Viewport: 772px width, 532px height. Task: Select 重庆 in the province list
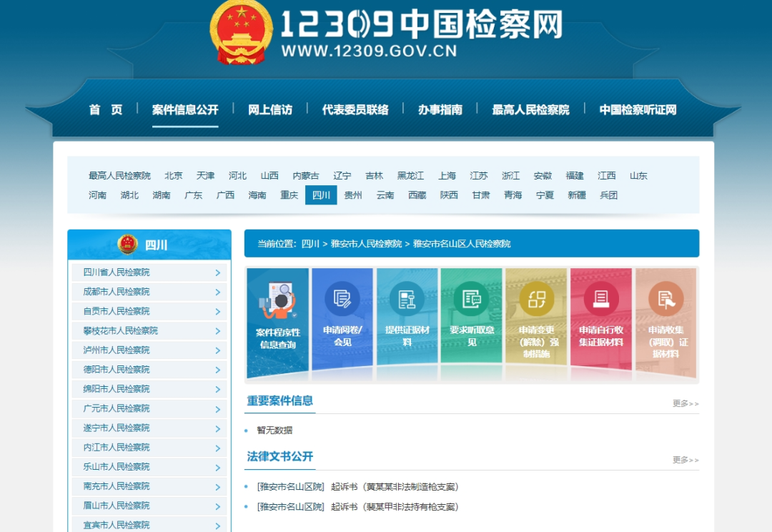pyautogui.click(x=289, y=195)
